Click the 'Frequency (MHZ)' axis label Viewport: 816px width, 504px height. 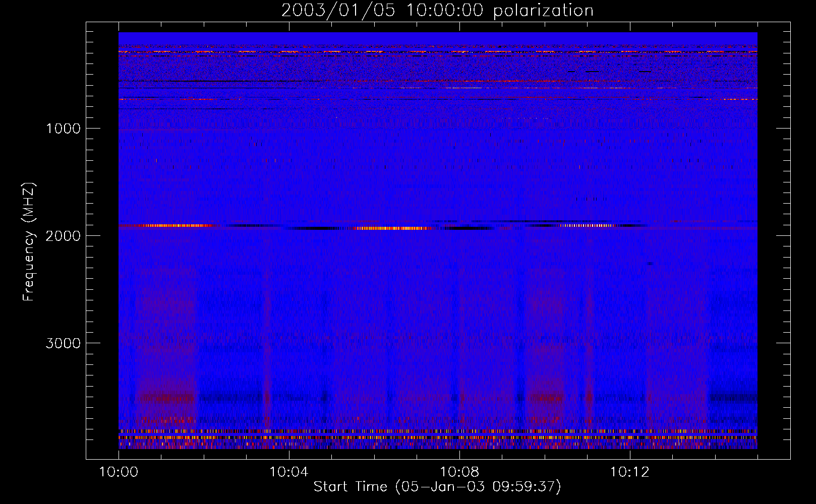coord(29,242)
